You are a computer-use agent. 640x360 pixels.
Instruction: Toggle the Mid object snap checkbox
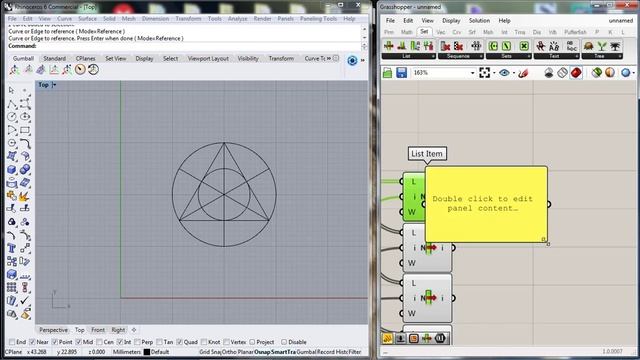pos(79,342)
